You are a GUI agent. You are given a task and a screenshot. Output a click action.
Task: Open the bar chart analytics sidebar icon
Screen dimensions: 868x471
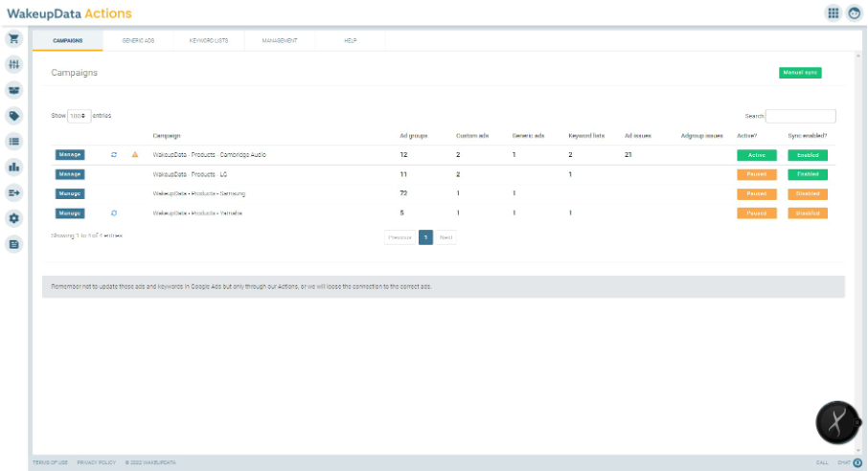(13, 168)
